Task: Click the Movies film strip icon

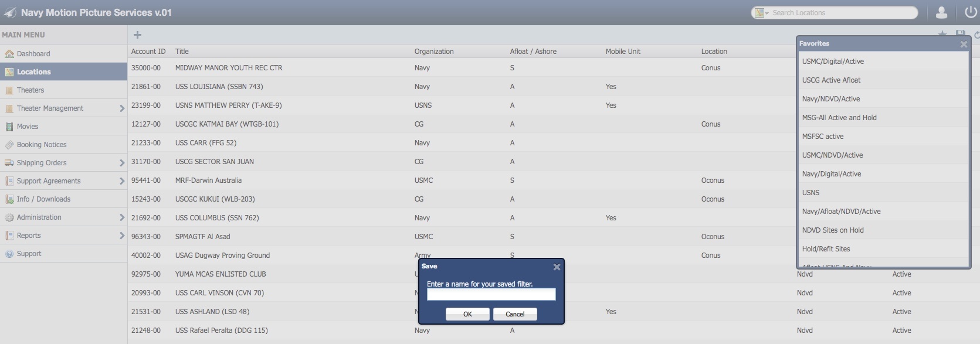Action: coord(9,127)
